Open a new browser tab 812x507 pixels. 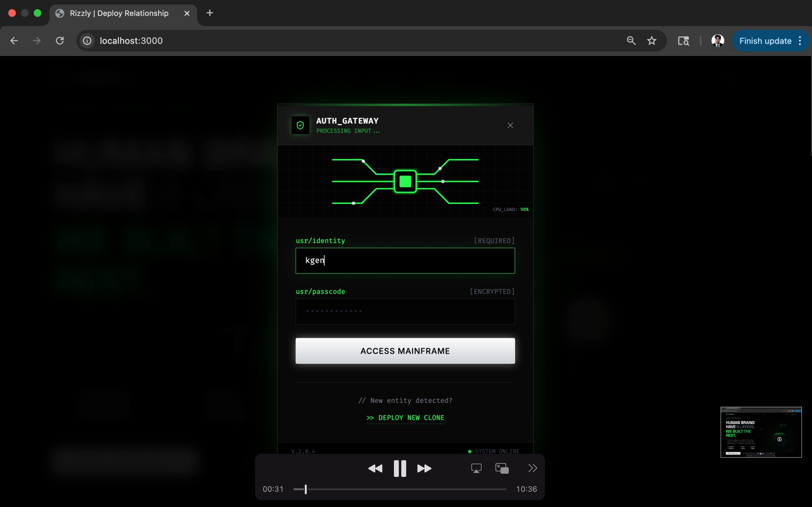pos(210,13)
